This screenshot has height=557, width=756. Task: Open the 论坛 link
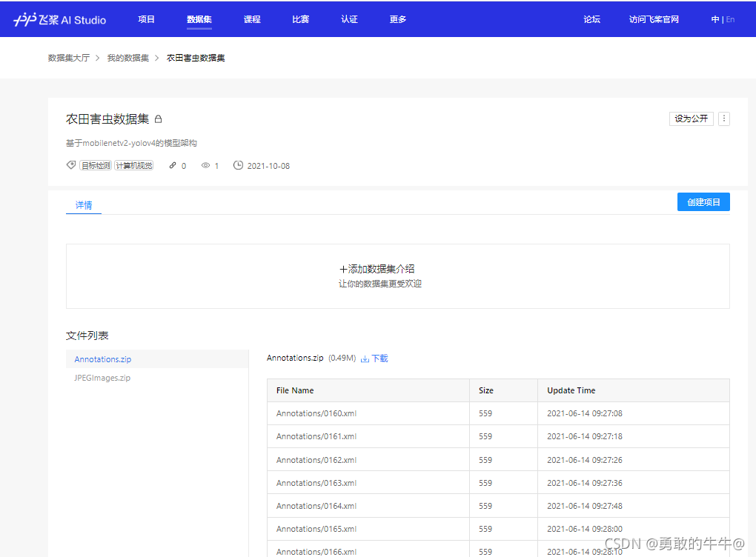(591, 19)
